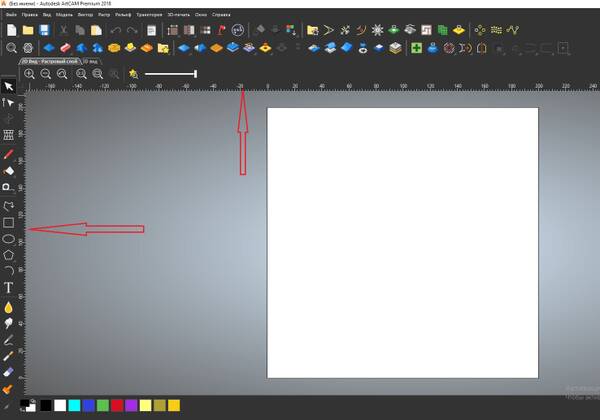Click the round sphere icon beside the lamp

tap(238, 30)
